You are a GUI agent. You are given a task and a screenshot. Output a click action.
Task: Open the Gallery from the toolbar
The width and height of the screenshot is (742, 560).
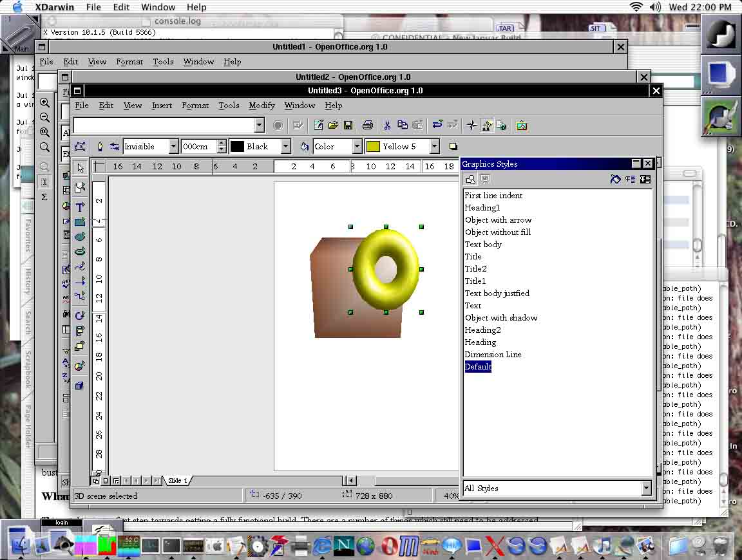(x=522, y=126)
